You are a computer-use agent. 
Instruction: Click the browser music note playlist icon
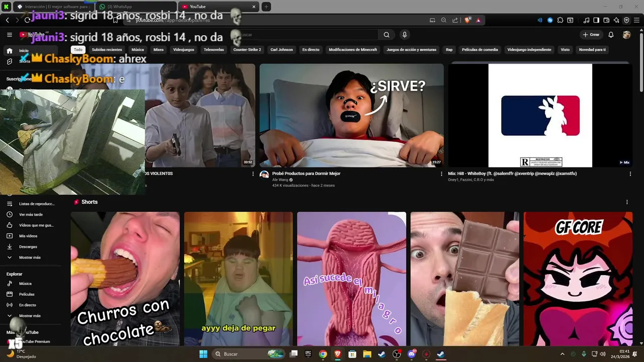[x=586, y=20]
